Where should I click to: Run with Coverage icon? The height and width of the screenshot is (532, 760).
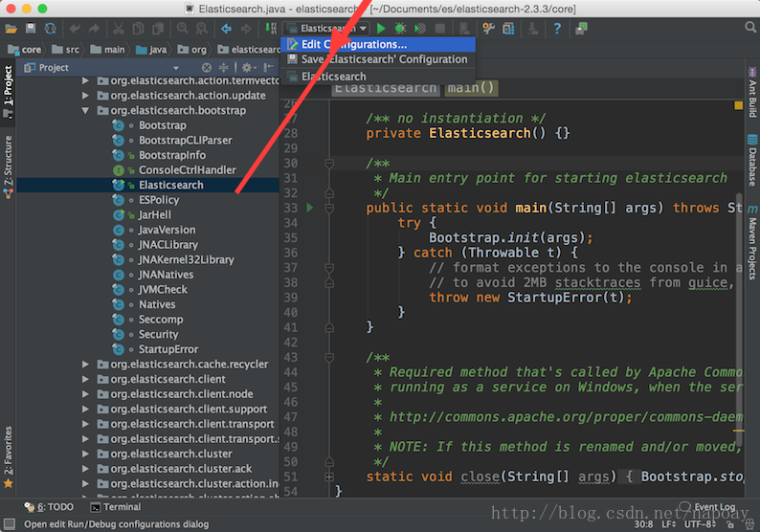click(420, 29)
